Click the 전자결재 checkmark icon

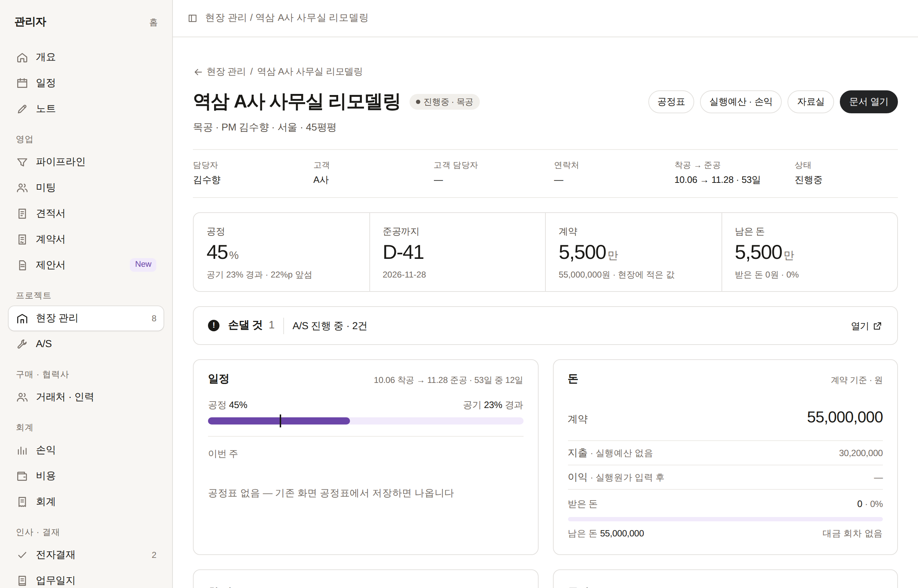tap(22, 555)
